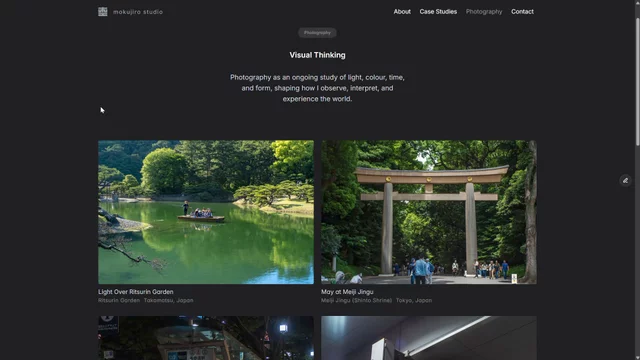The image size is (640, 360).
Task: Click the Visual Thinking heading
Action: [317, 55]
